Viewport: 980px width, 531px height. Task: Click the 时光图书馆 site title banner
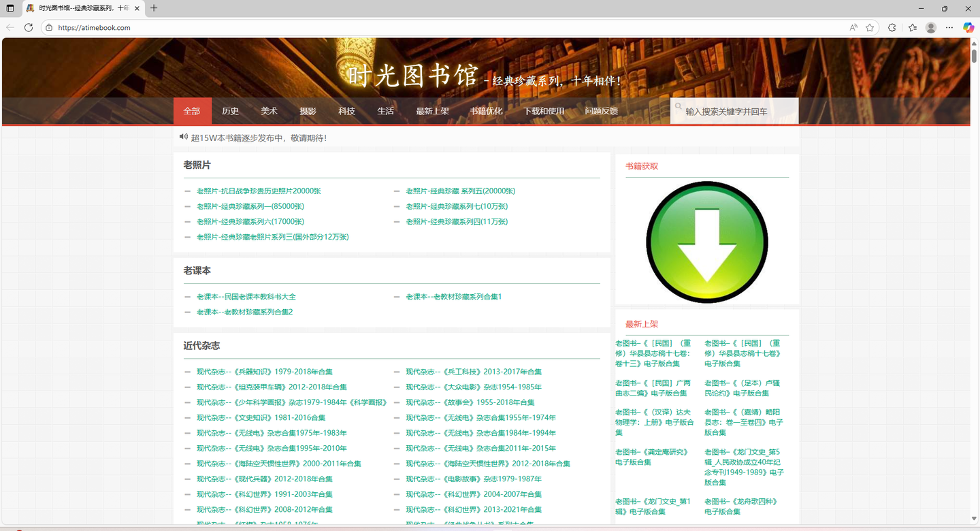[414, 75]
